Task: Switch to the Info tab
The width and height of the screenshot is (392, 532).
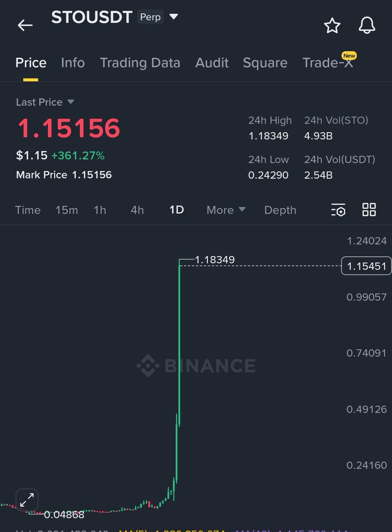Action: coord(73,63)
